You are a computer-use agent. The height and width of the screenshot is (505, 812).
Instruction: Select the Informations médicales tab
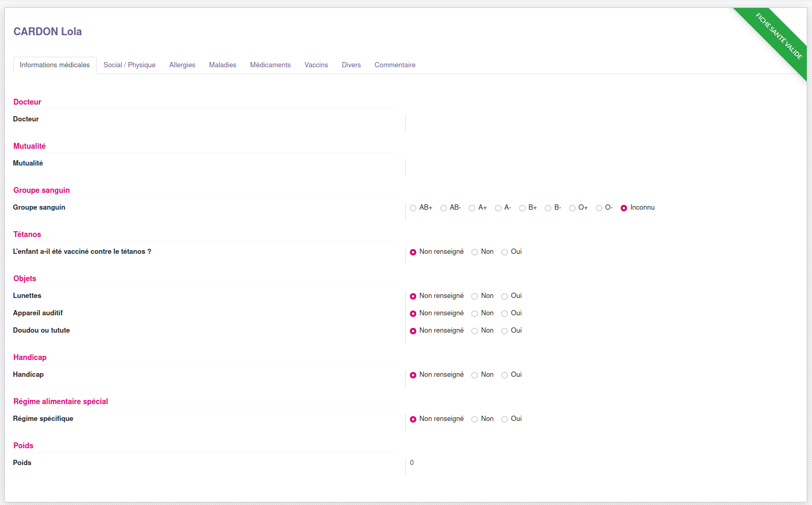coord(55,65)
